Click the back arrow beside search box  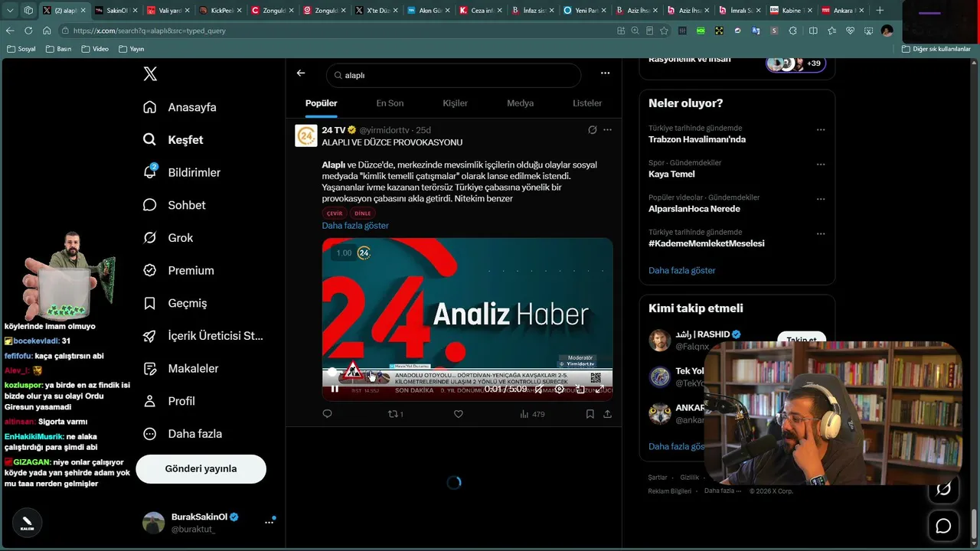(x=301, y=73)
